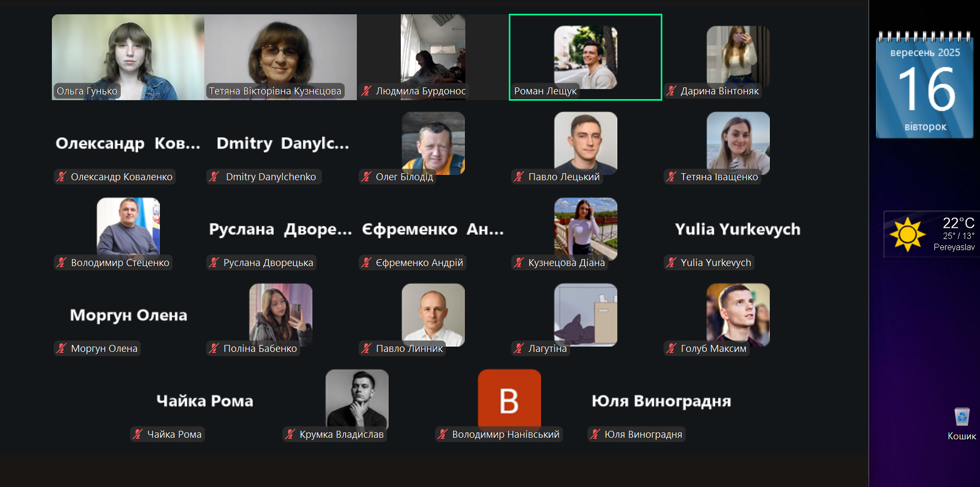Click the Лагутіна cat avatar tile
Image resolution: width=980 pixels, height=487 pixels.
pos(586,315)
